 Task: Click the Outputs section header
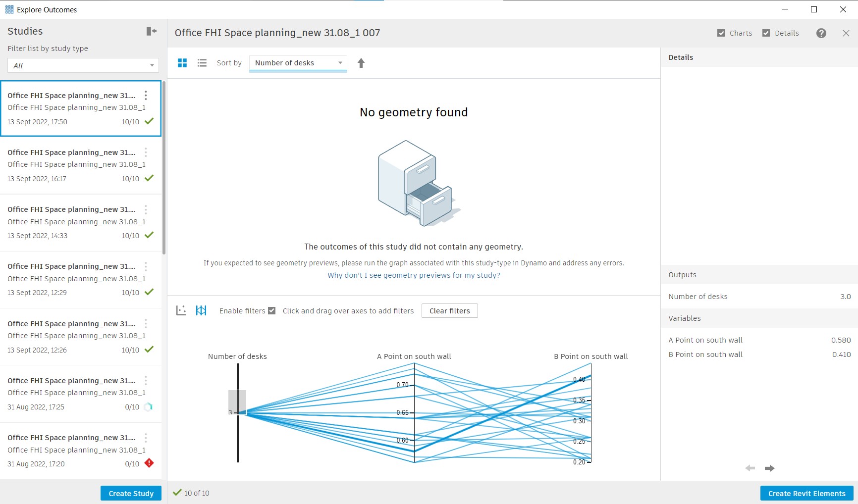(x=759, y=275)
